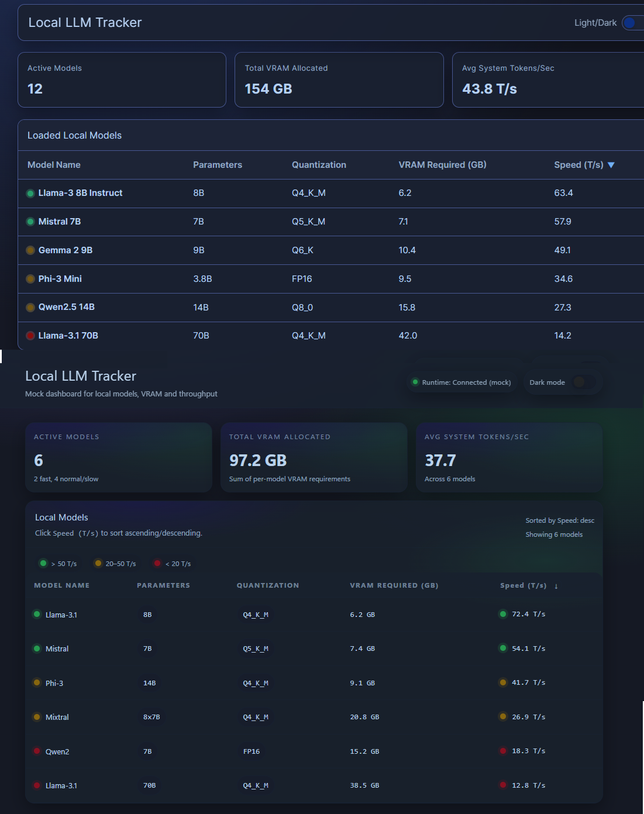
Task: Click red dot before Llama-3.1 in 70B row
Action: [37, 785]
